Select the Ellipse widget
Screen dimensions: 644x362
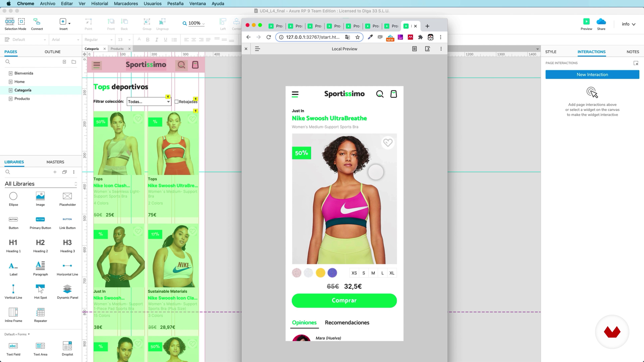pyautogui.click(x=13, y=199)
